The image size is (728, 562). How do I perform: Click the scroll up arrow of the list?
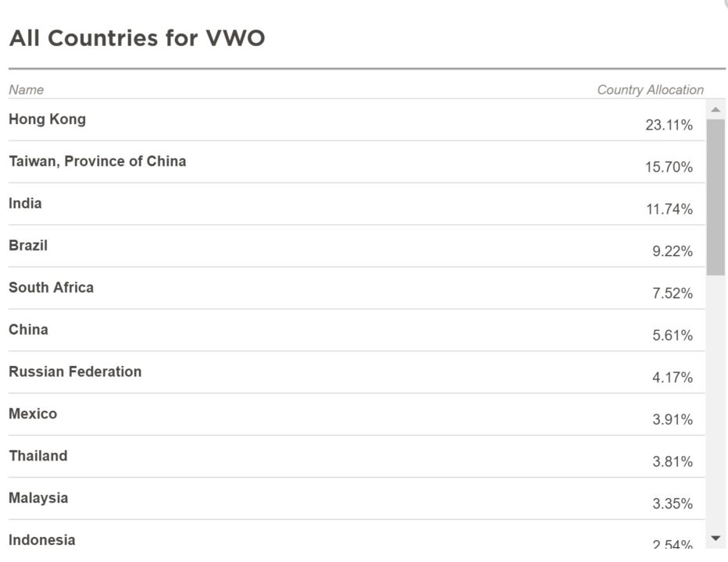(x=716, y=110)
